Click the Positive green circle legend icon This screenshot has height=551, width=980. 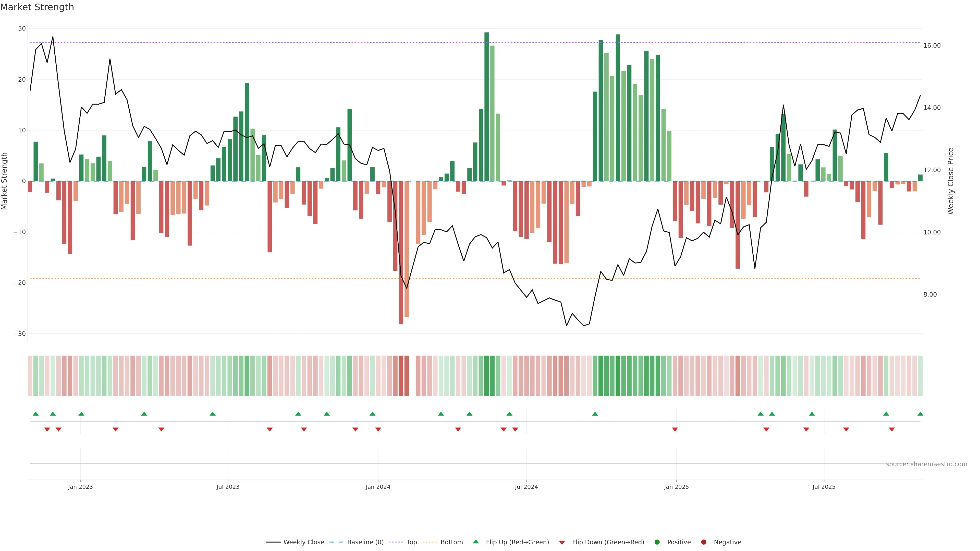(657, 542)
